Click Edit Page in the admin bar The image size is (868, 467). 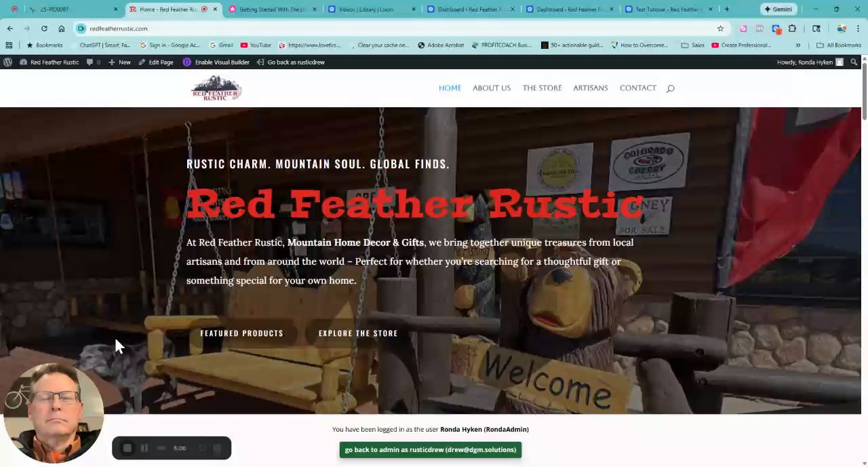click(x=156, y=62)
